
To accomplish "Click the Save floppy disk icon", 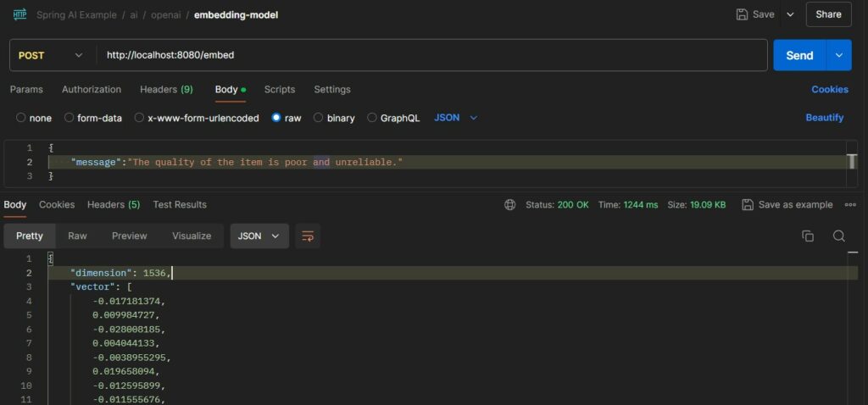I will click(x=742, y=14).
